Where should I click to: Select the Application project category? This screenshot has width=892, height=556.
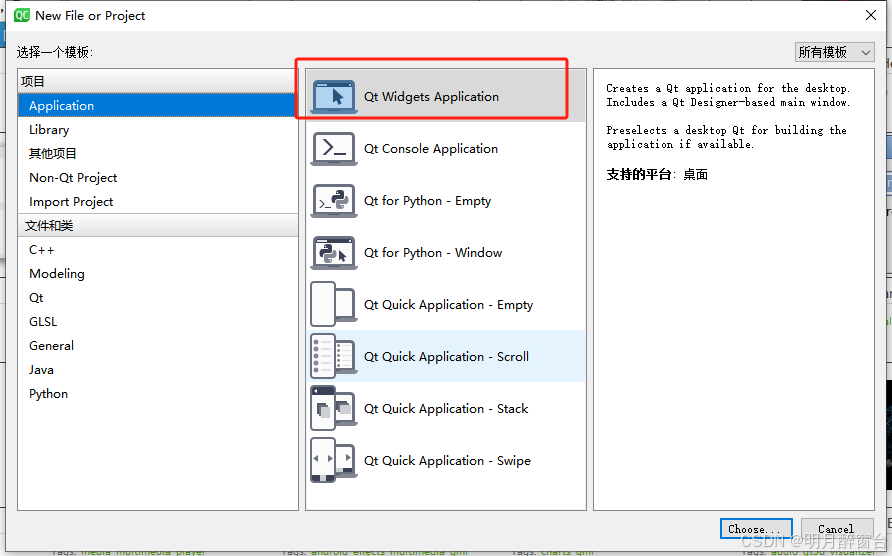coord(158,105)
